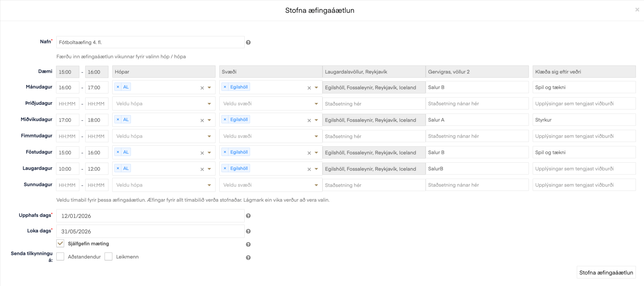
Task: Clear all groups on Föstudagur row
Action: pyautogui.click(x=202, y=153)
